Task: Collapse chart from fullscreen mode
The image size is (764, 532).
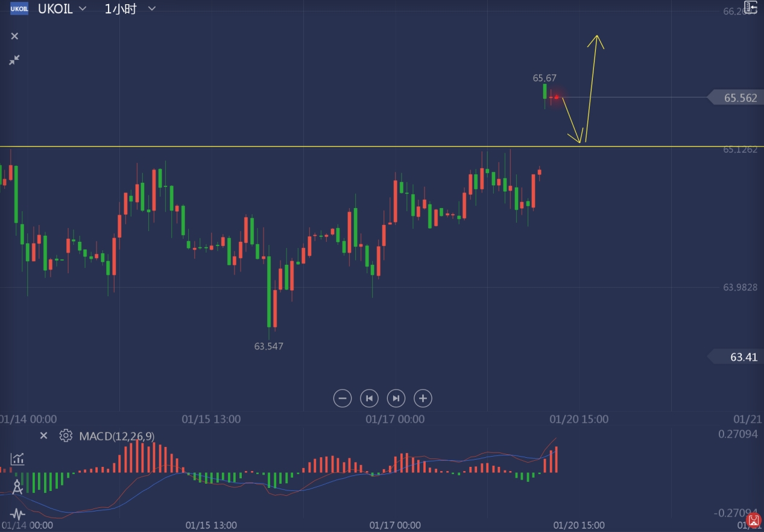Action: [x=14, y=60]
